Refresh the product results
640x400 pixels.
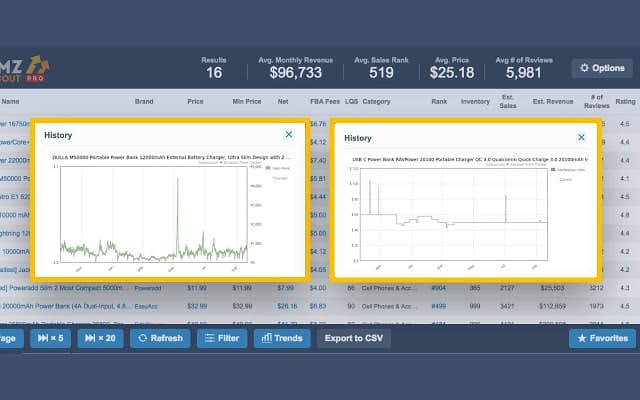click(x=160, y=338)
